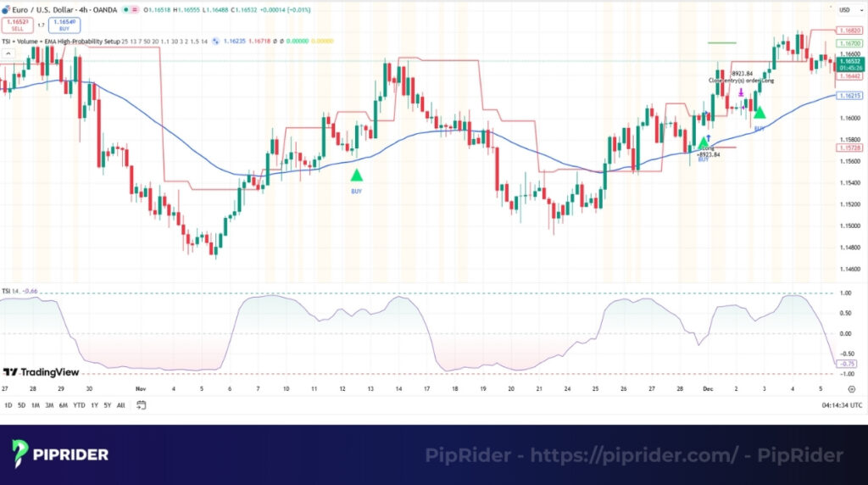Open the go-to-date calendar icon
Screen dimensions: 868x485
click(142, 405)
